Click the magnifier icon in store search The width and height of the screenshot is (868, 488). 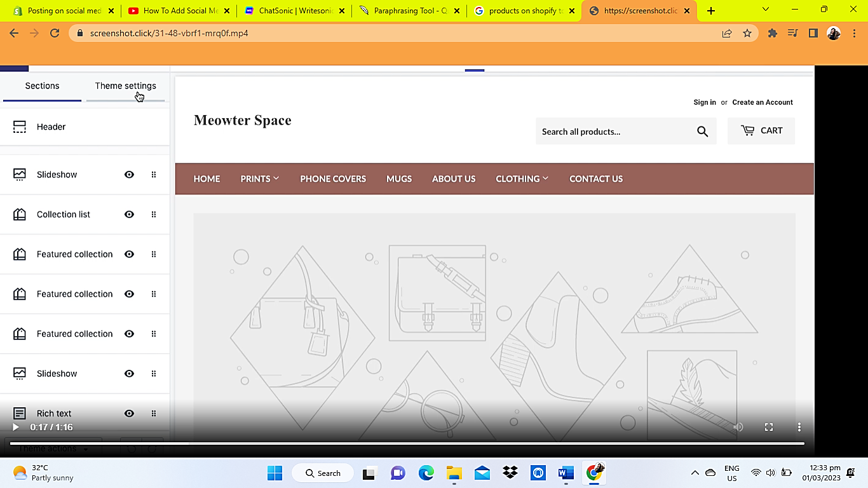click(x=702, y=132)
